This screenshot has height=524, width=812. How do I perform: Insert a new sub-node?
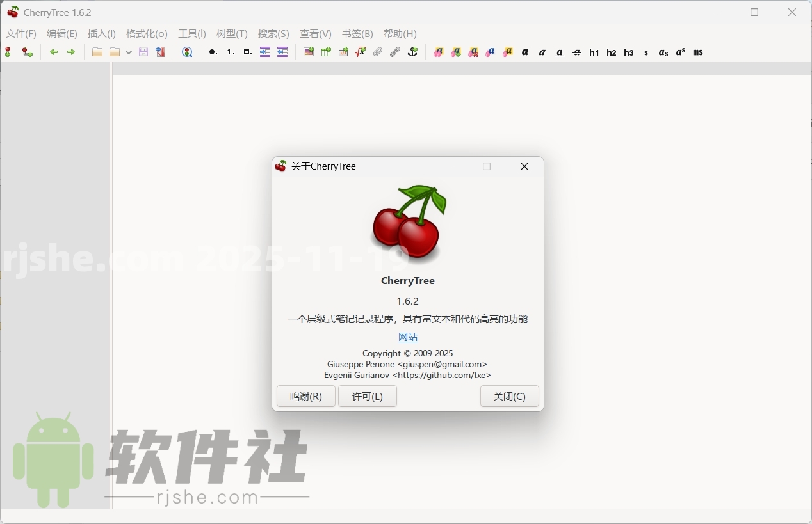[x=27, y=52]
